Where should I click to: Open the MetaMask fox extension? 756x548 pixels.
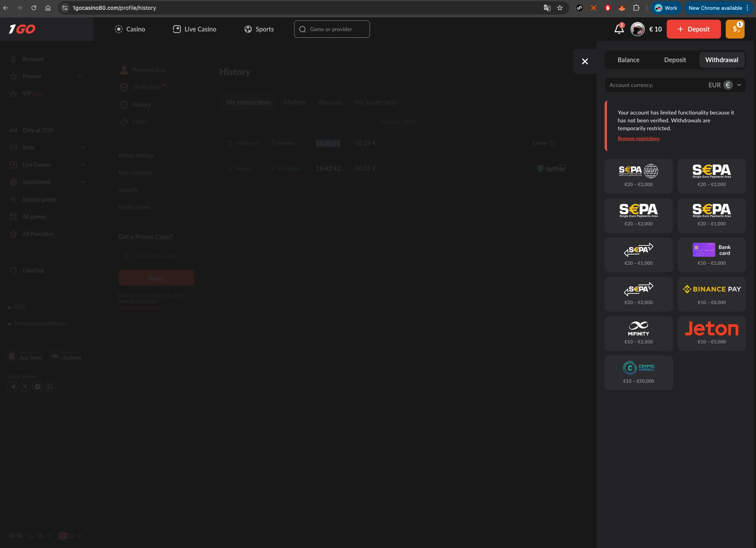[622, 8]
